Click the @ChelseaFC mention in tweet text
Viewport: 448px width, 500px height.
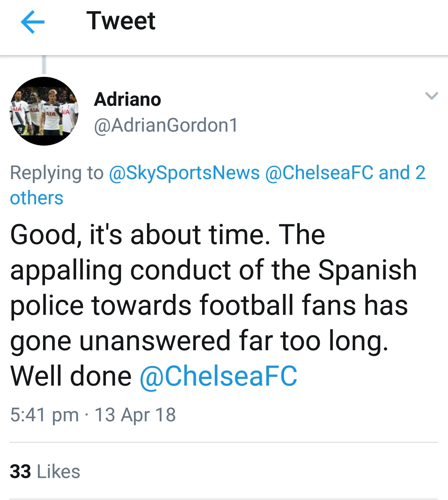(219, 375)
